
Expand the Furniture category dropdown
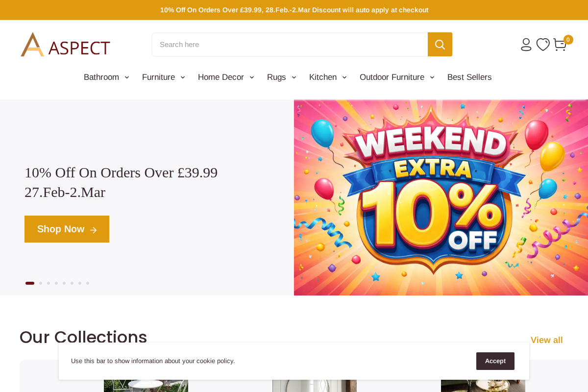tap(163, 77)
